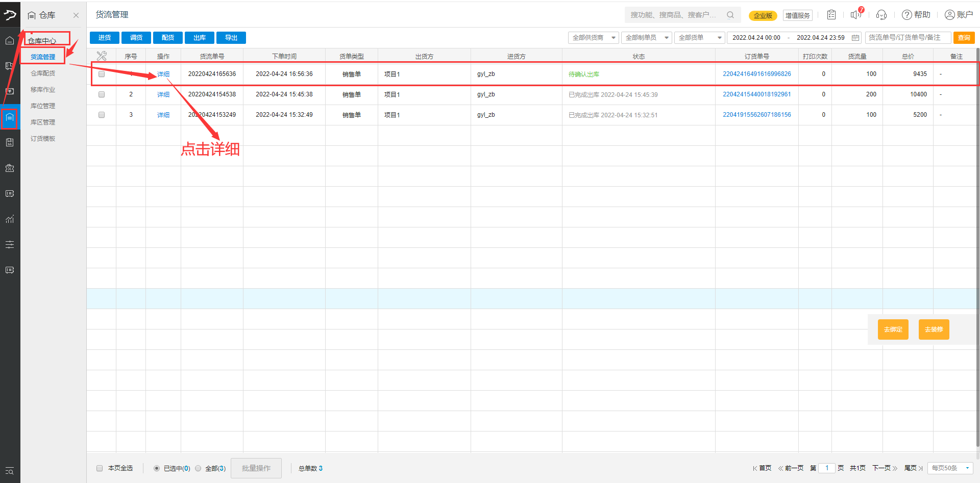The height and width of the screenshot is (483, 980).
Task: Click the 出库 button
Action: coord(200,38)
